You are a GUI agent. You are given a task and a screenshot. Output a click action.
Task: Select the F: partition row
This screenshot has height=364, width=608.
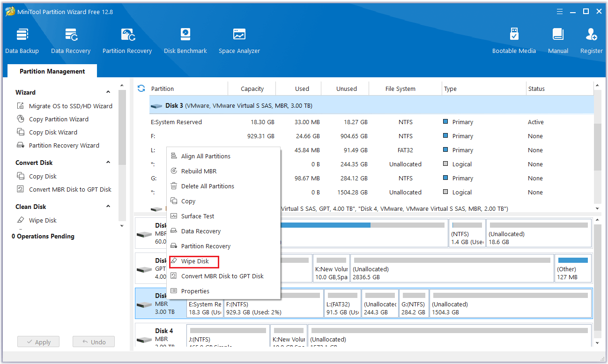(x=371, y=136)
